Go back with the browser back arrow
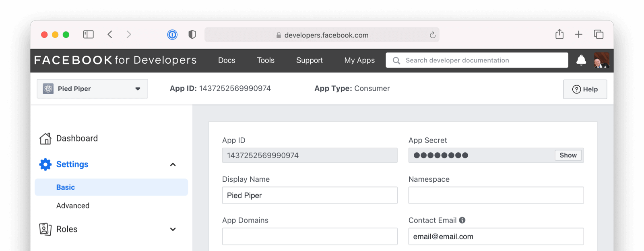The width and height of the screenshot is (644, 251). (x=110, y=35)
